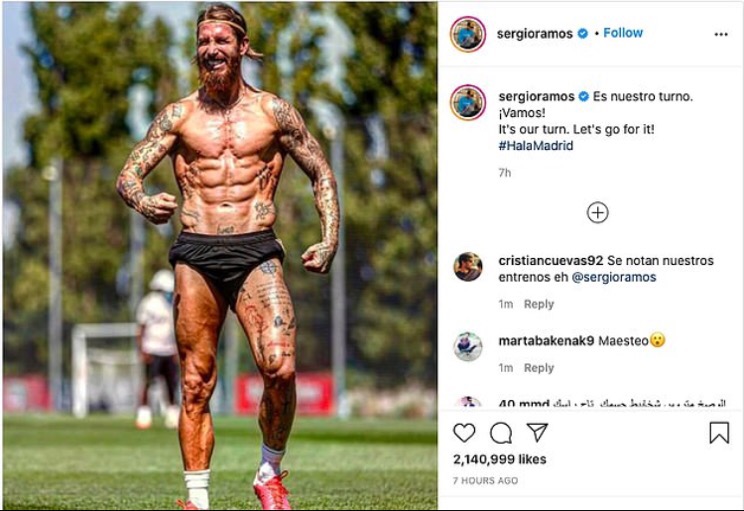
Task: Click sergioramos avatar beside the caption
Action: (468, 102)
